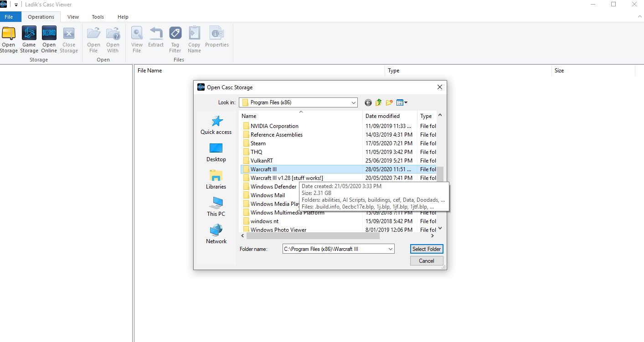
Task: Create a new folder with the toolbar icon
Action: 389,102
